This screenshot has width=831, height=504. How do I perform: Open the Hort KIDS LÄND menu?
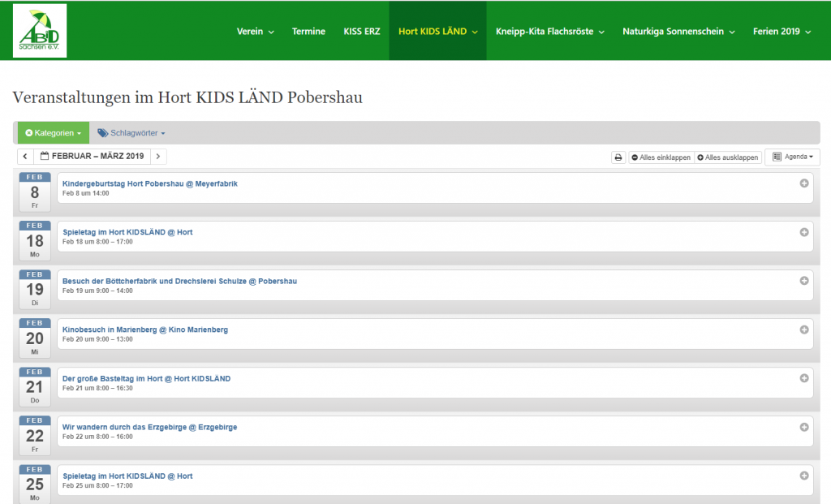[437, 31]
